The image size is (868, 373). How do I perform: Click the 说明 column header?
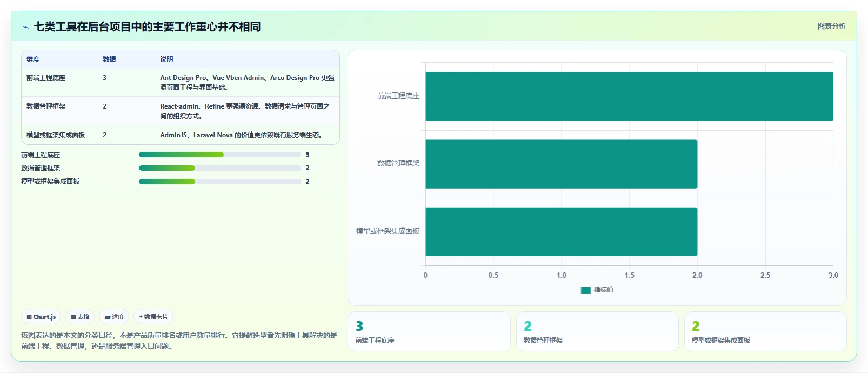[x=166, y=59]
